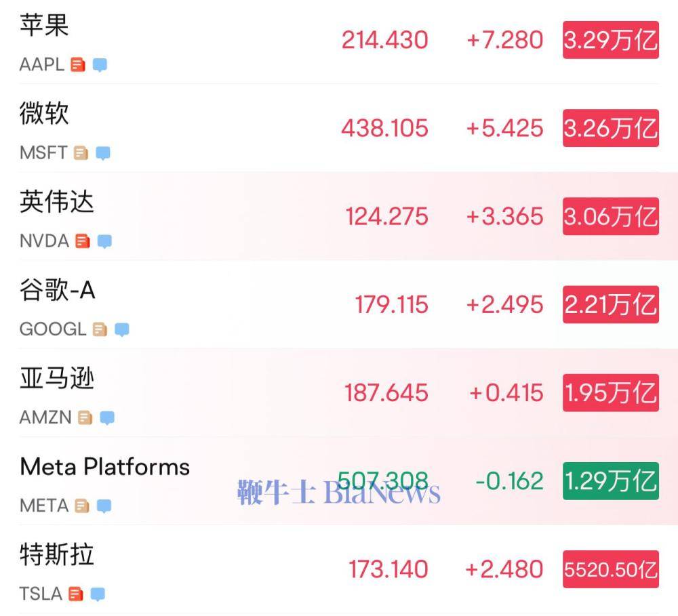Image resolution: width=678 pixels, height=616 pixels.
Task: Open the red news icon beside TSLA
Action: [x=76, y=594]
